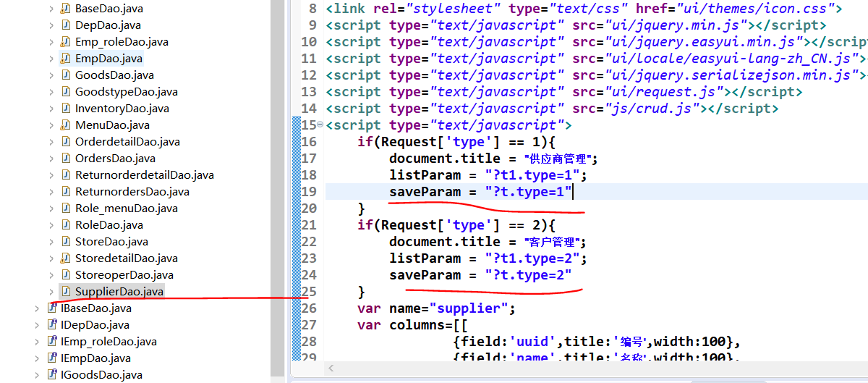Screen dimensions: 868x383
Task: Select OrdersDao.java in the package tree
Action: coord(115,159)
